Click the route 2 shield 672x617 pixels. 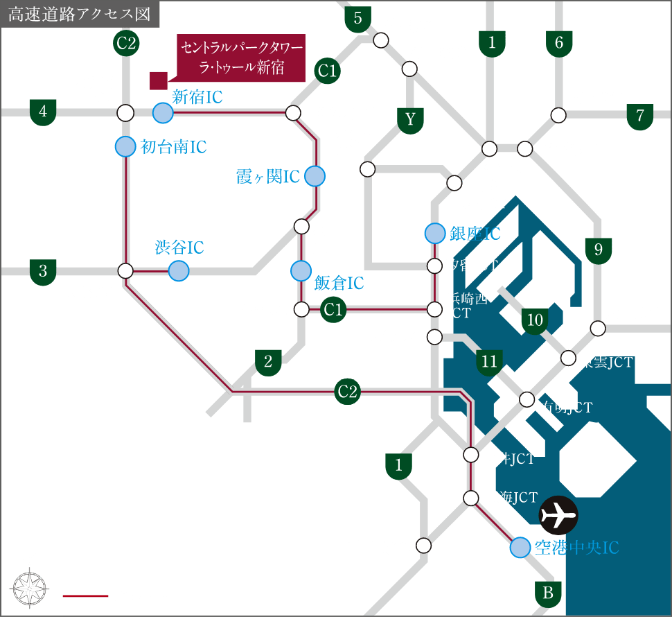[x=268, y=363]
